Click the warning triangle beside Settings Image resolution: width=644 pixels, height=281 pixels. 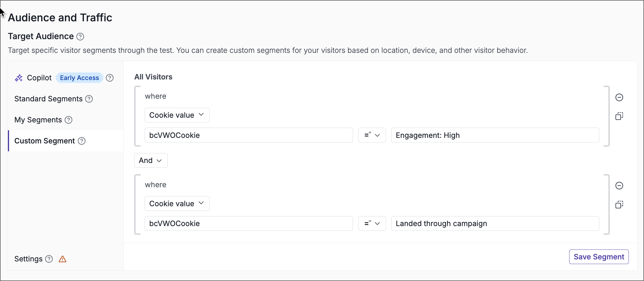(x=63, y=259)
